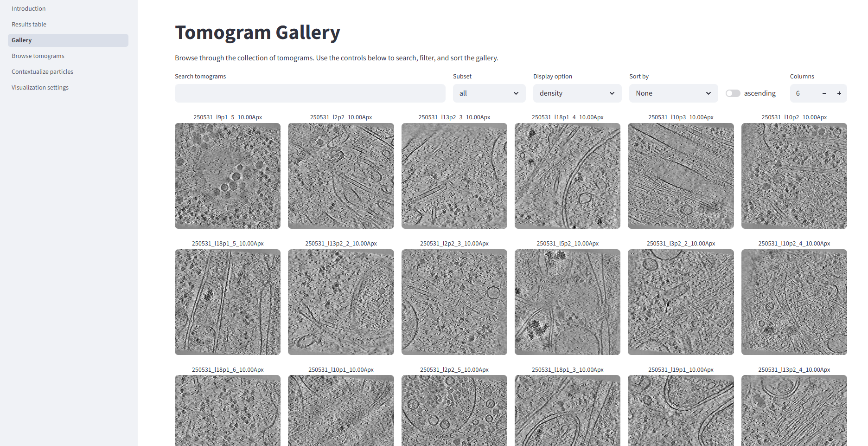
Task: Open tomogram thumbnail 250531_l3p2_2_10.00Apx
Action: pyautogui.click(x=681, y=302)
